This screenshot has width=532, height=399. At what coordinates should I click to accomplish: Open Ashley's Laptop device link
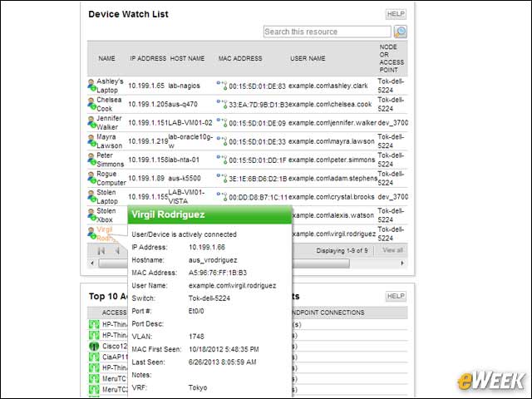[110, 86]
